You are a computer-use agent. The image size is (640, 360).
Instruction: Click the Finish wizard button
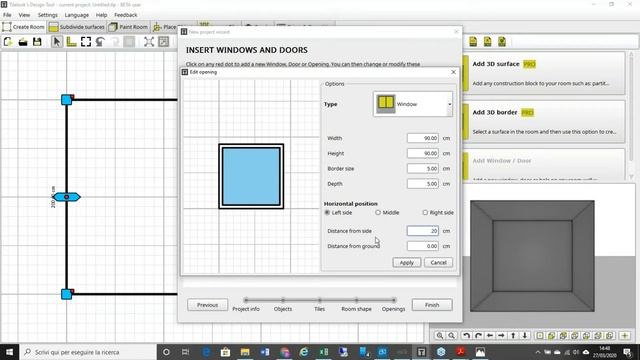432,305
